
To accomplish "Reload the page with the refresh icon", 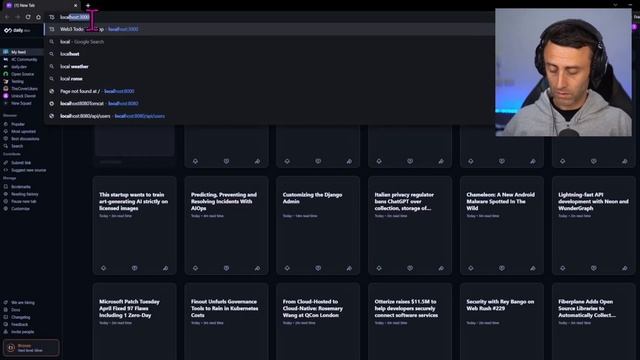I will [x=28, y=17].
